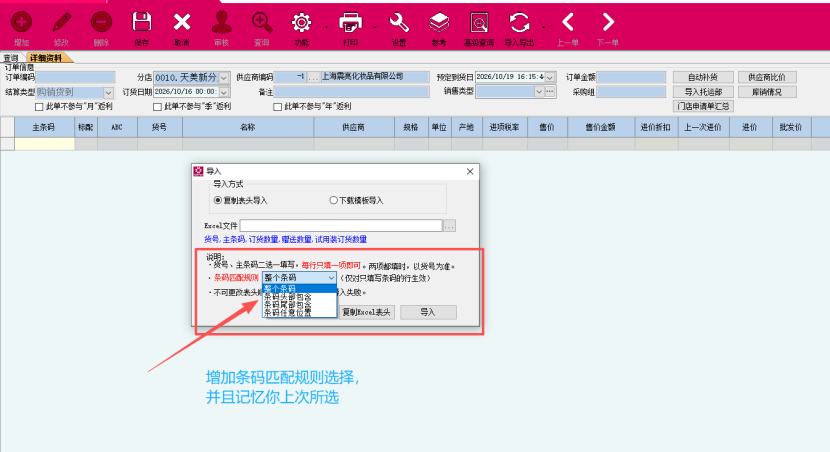The image size is (830, 452).
Task: Tick 此单不参与"年"返利 checkbox
Action: pos(277,107)
